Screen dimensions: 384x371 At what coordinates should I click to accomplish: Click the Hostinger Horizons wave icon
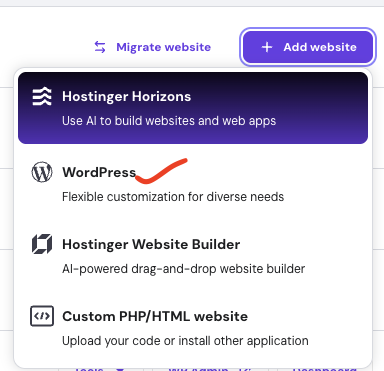[42, 96]
